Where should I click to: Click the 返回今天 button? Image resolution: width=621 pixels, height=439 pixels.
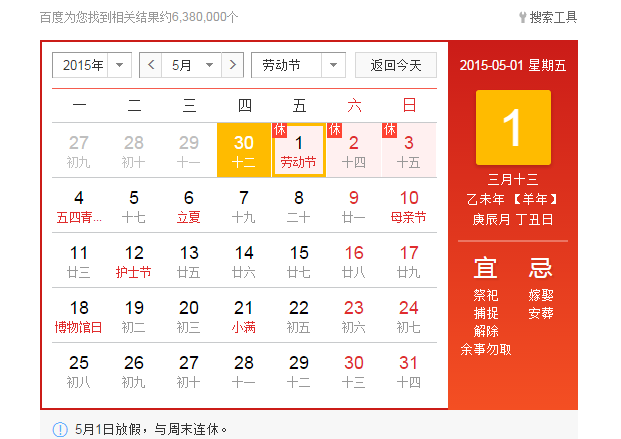396,65
